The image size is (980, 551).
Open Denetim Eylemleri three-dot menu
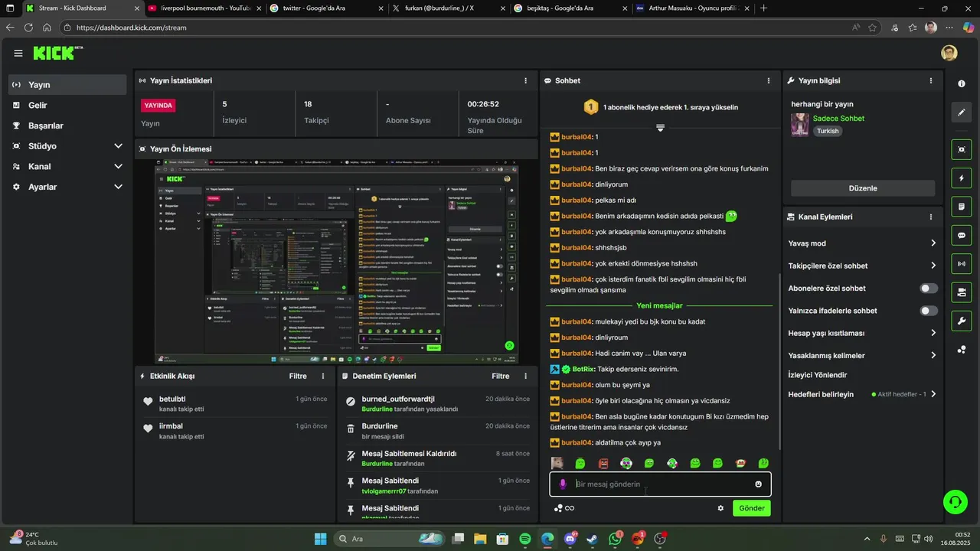[525, 377]
